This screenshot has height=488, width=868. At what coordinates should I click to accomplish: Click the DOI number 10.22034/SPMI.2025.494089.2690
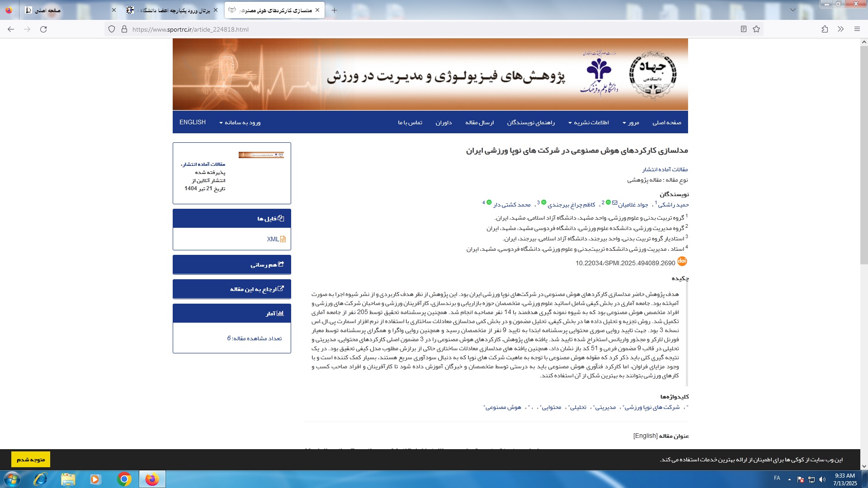625,263
